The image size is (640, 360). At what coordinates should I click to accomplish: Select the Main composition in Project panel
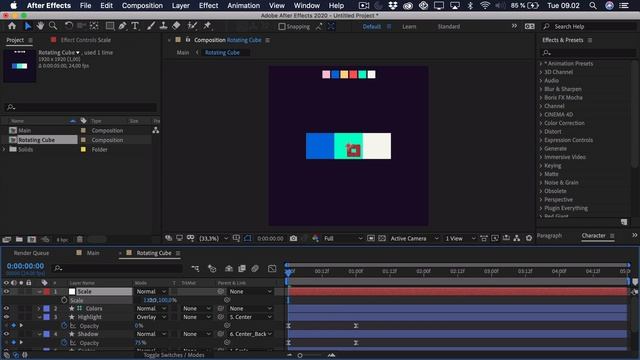pyautogui.click(x=24, y=131)
